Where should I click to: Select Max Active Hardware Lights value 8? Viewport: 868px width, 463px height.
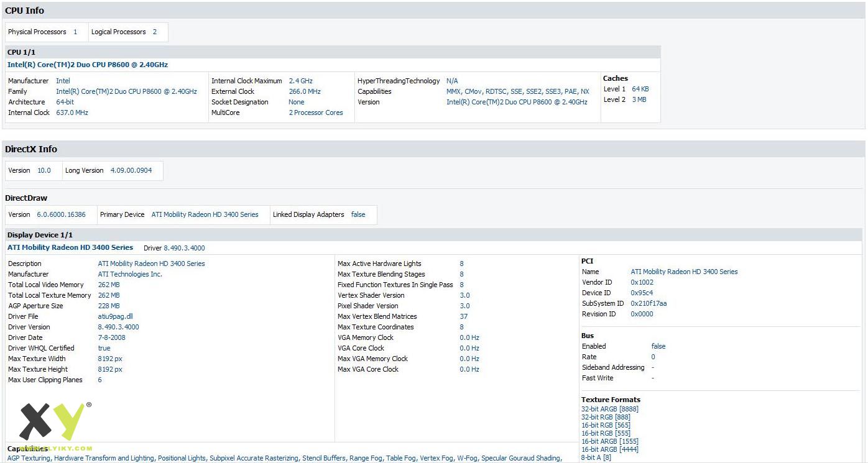tap(462, 264)
